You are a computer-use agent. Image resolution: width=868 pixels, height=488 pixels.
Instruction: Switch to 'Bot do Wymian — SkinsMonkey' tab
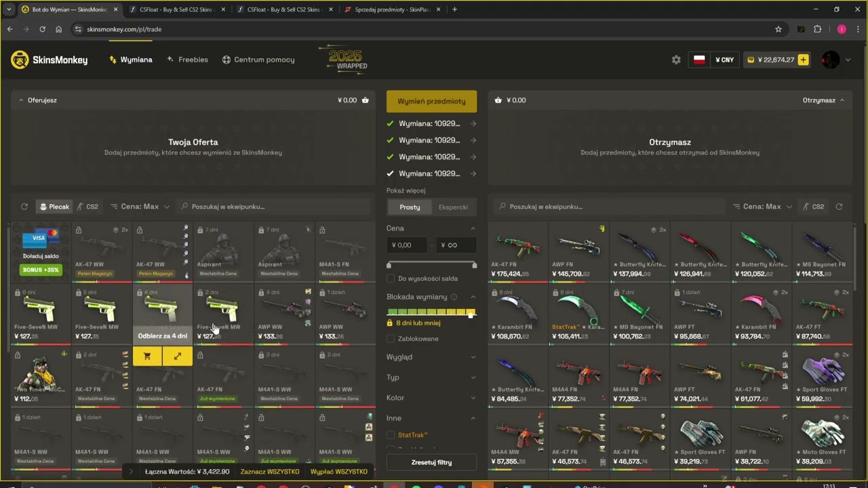pyautogui.click(x=71, y=9)
